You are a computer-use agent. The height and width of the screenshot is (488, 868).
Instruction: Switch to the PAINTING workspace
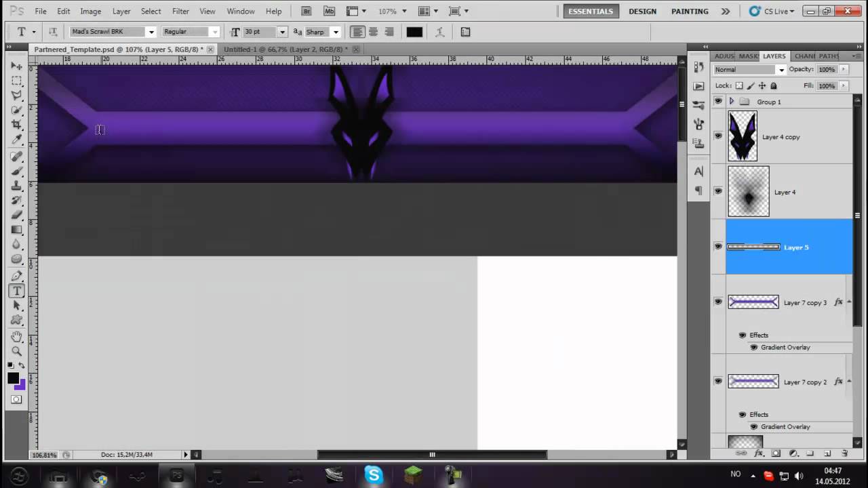click(x=690, y=12)
